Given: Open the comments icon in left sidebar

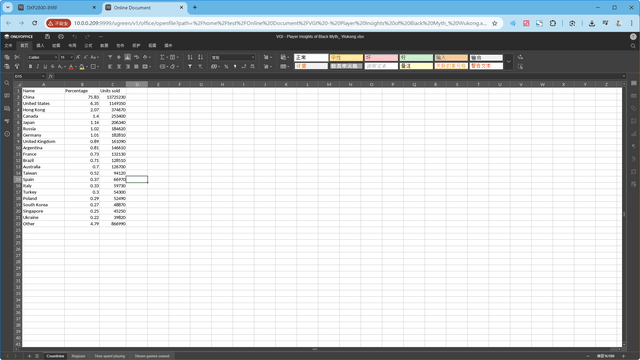Looking at the screenshot, I should pyautogui.click(x=7, y=96).
